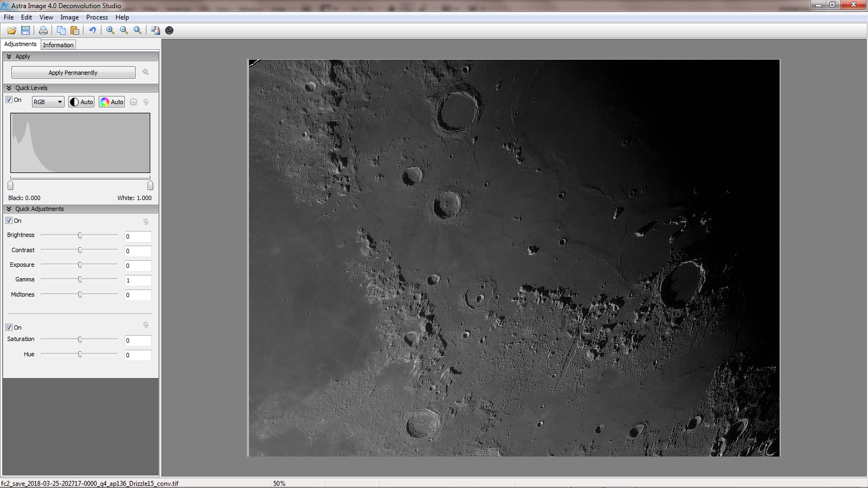Click the Gamma value field
This screenshot has width=868, height=488.
[x=138, y=280]
